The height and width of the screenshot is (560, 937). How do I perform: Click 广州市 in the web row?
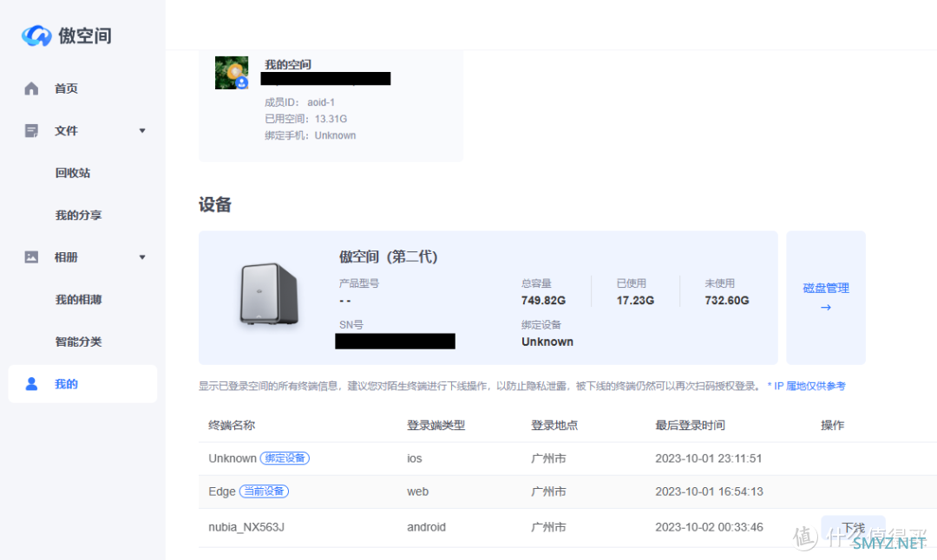tap(548, 492)
